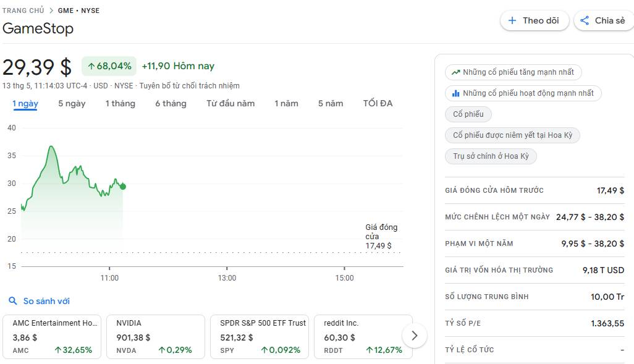Click the breadcrumb chevron after TRANG CHỦ
Screen dimensions: 634x364
click(x=51, y=11)
